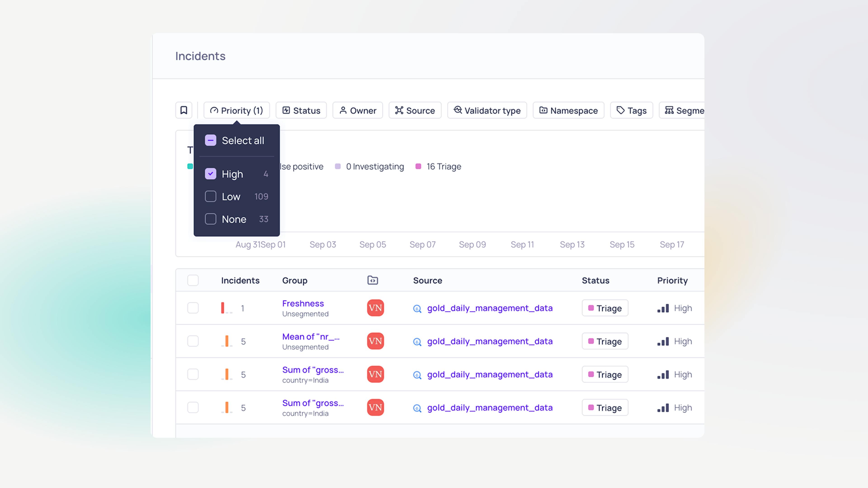This screenshot has width=868, height=488.
Task: Check the None priority checkbox
Action: point(211,219)
